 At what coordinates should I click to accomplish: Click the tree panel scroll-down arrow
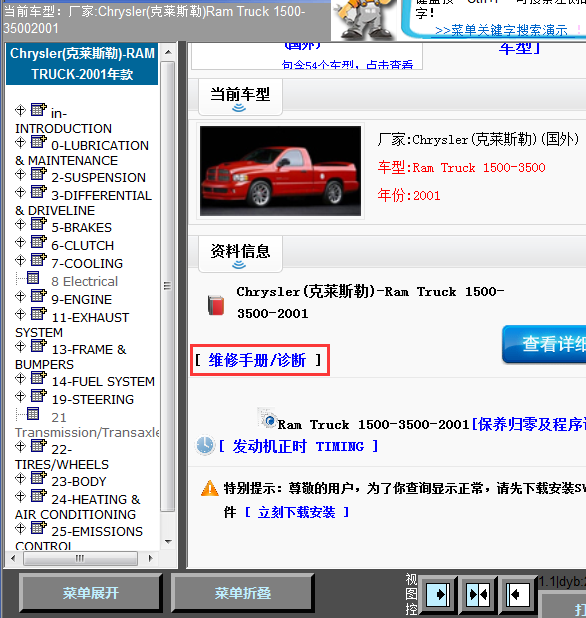coord(168,542)
